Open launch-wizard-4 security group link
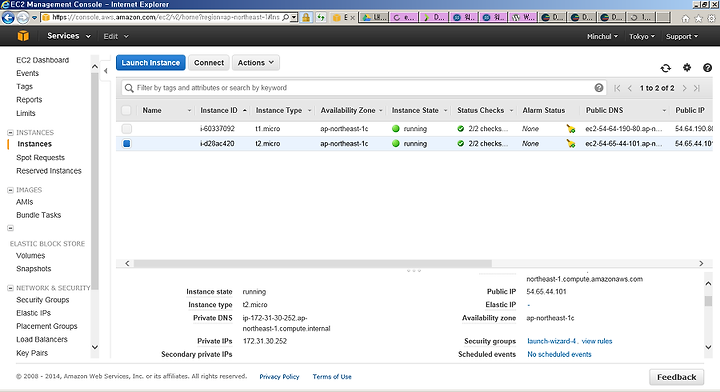 (x=551, y=341)
